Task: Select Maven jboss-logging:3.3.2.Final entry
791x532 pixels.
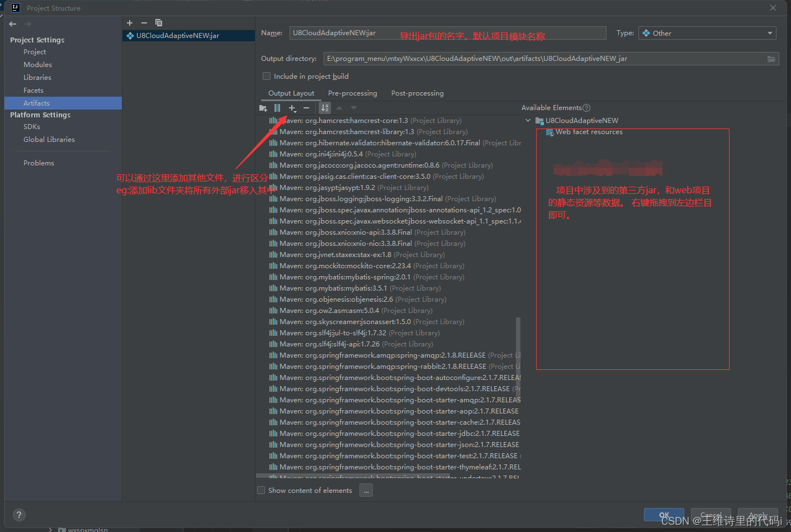Action: [382, 199]
